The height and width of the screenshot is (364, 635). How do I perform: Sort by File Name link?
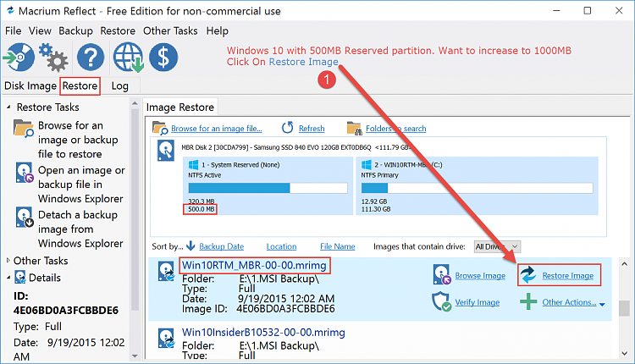point(337,246)
